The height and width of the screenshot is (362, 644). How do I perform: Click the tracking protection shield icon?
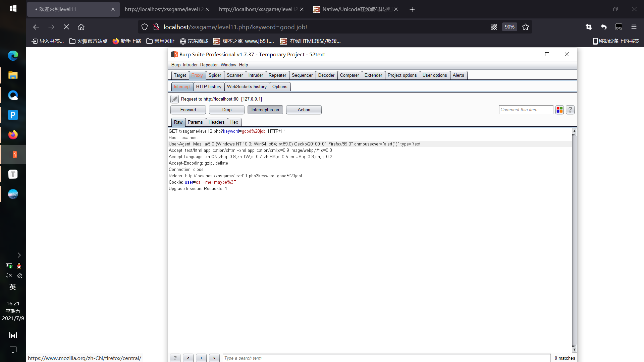coord(145,27)
